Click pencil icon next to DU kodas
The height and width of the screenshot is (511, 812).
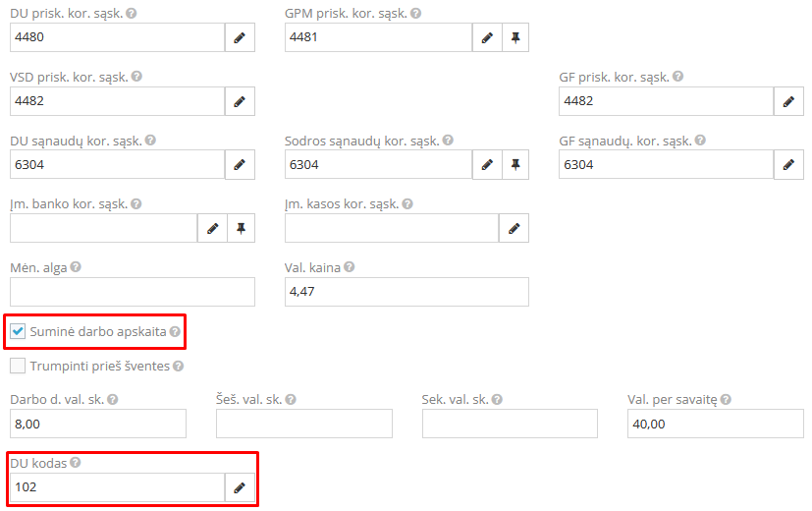[x=240, y=487]
